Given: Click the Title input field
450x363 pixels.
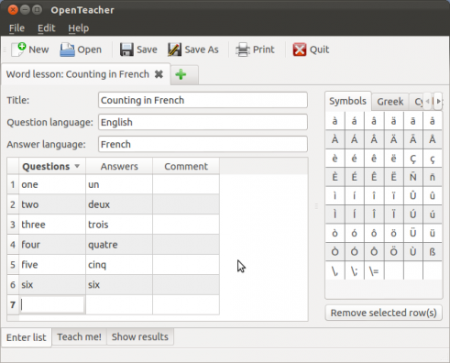Looking at the screenshot, I should (x=203, y=100).
